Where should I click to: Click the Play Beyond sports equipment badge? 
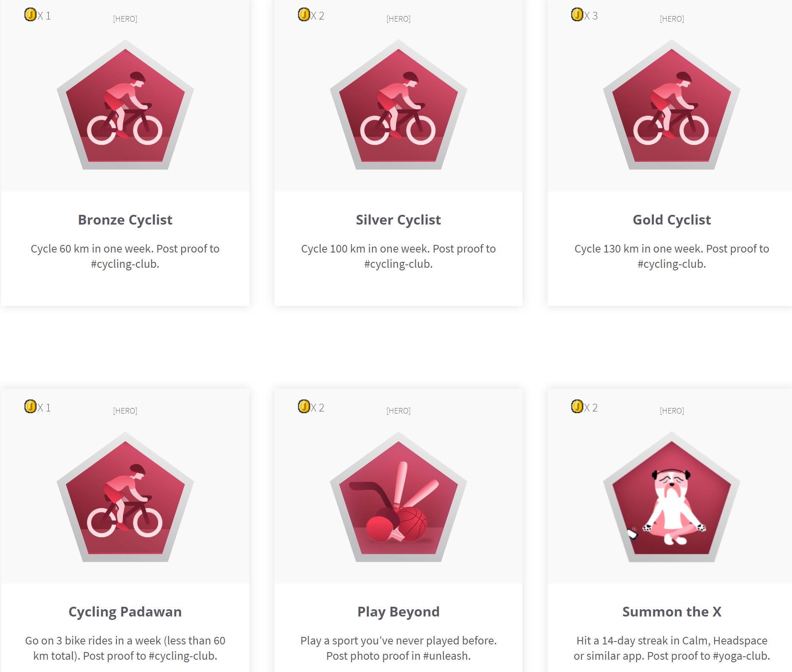398,497
